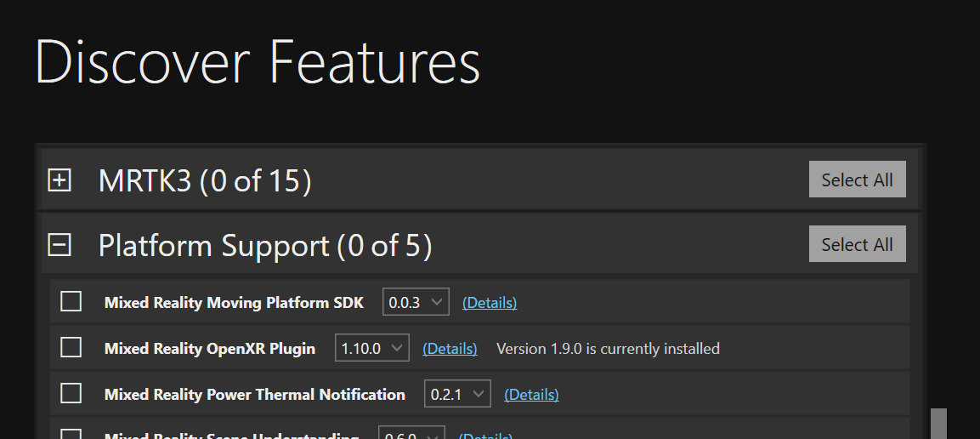The image size is (980, 439).
Task: Open Details link for OpenXR Plugin
Action: pyautogui.click(x=450, y=348)
